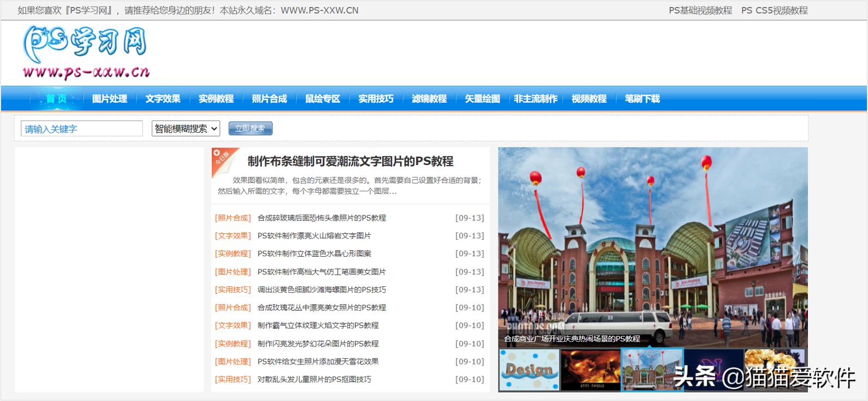Open the PS基础视频教程 link
This screenshot has height=401, width=868.
coord(700,10)
